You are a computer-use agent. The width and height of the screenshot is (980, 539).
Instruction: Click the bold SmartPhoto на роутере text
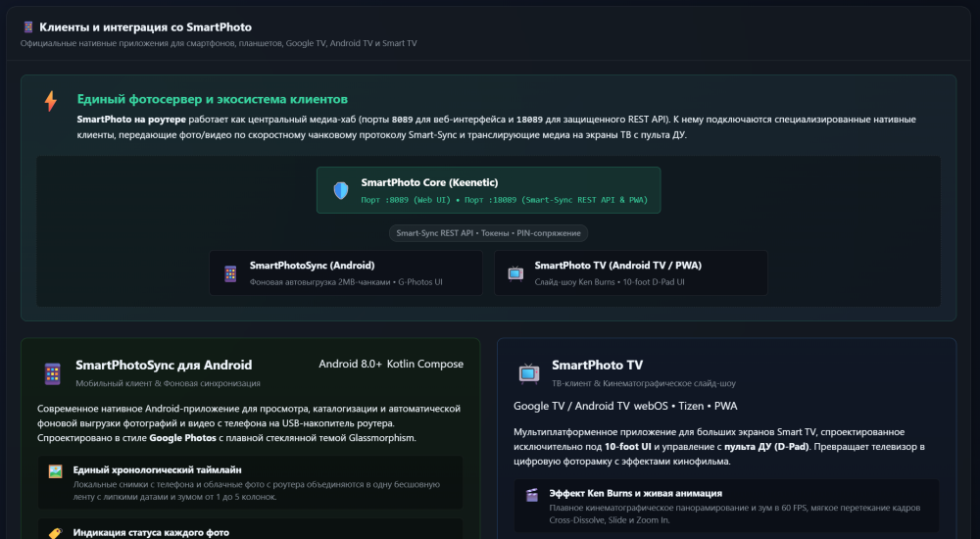point(131,120)
